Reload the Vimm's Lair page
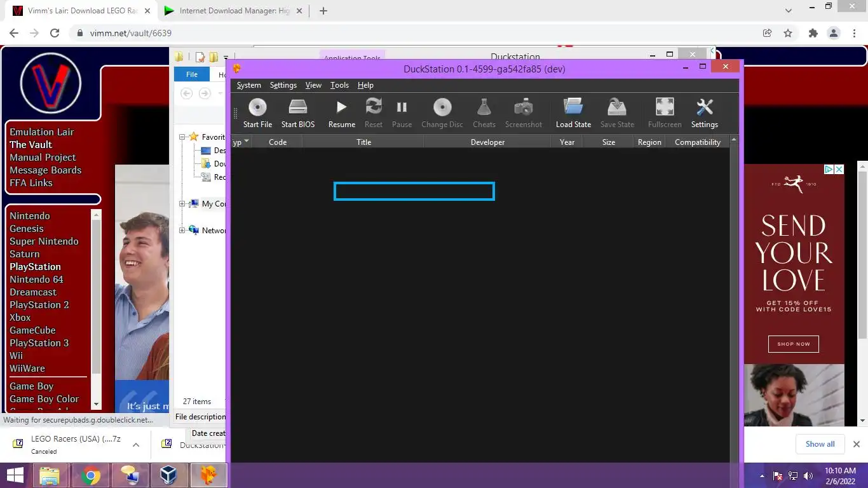The image size is (868, 488). coord(55,33)
